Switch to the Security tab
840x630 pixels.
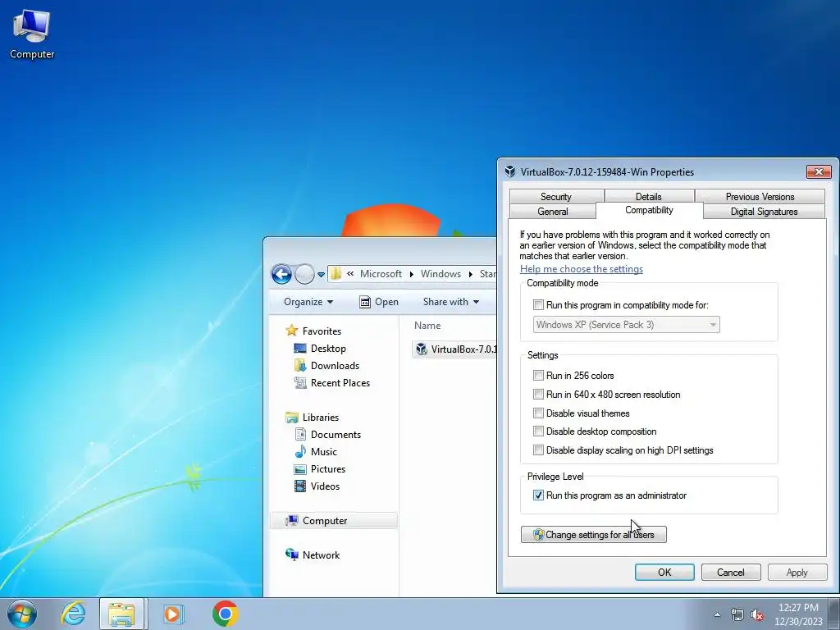coord(556,197)
